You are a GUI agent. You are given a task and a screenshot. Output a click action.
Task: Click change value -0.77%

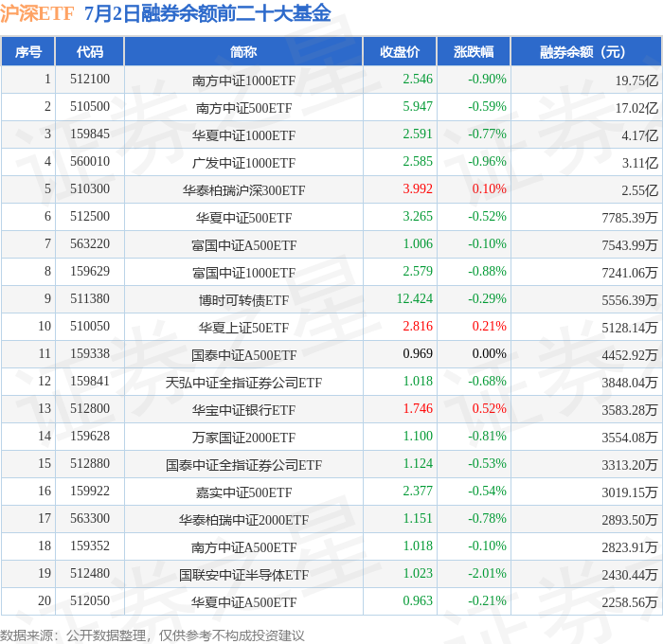pyautogui.click(x=487, y=134)
